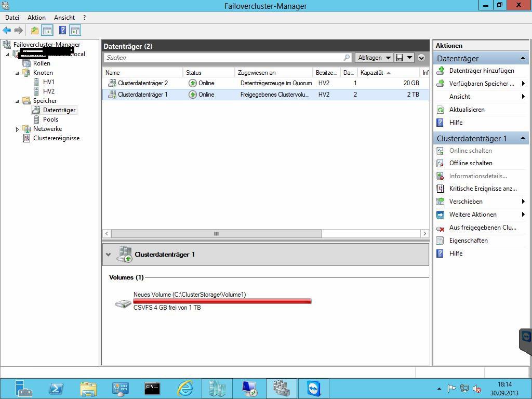
Task: Select node HV2 in the tree
Action: point(48,91)
